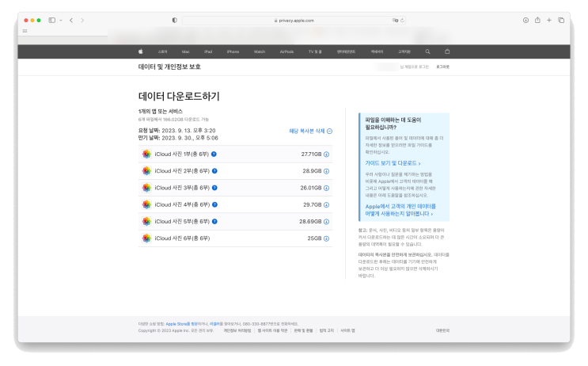Click the tab groups grid icon
The image size is (588, 366).
(25, 31)
